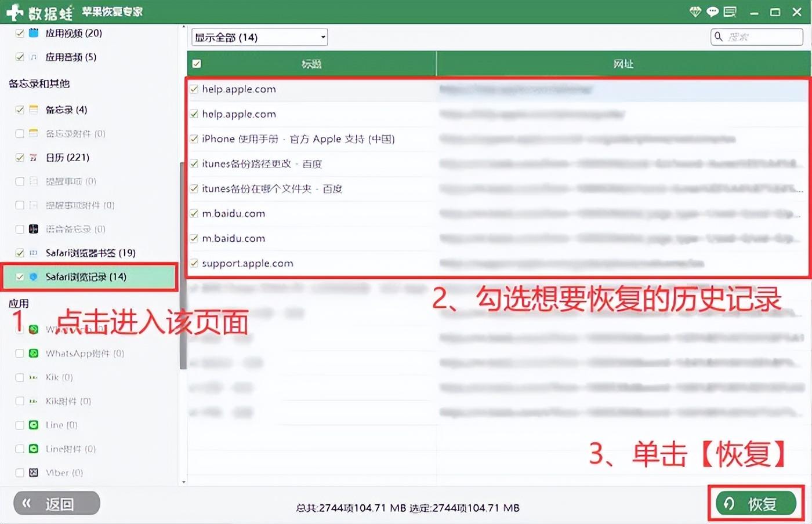Viewport: 812px width, 524px height.
Task: Click the sidebar scrollbar up arrow
Action: pos(183,27)
